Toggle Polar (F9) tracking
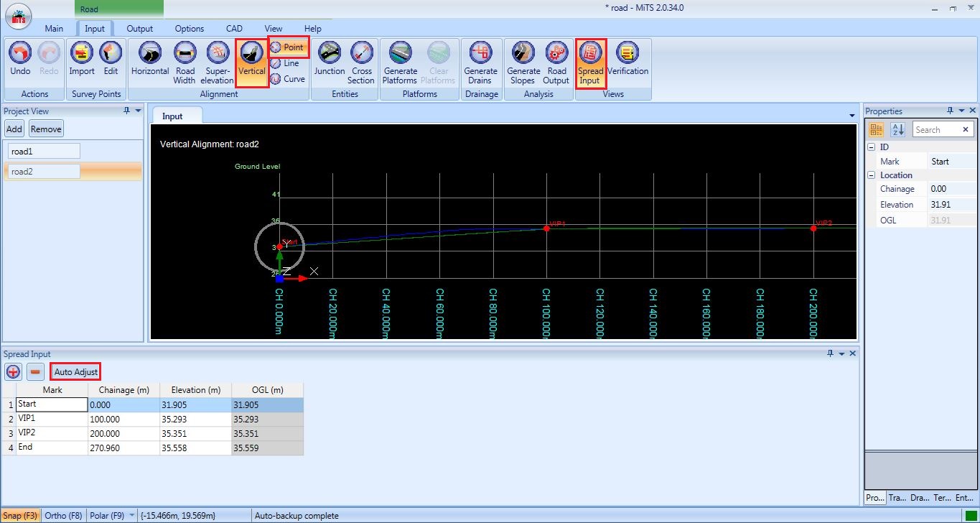980x523 pixels. click(107, 516)
